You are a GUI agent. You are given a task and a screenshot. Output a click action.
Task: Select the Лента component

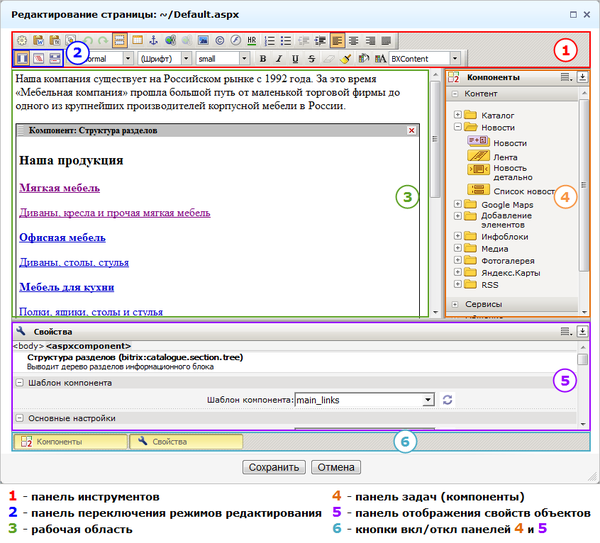[x=492, y=157]
